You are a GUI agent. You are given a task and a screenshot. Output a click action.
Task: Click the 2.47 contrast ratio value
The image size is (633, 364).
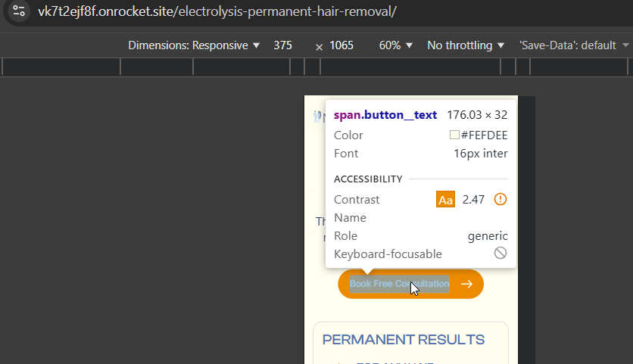pyautogui.click(x=473, y=199)
